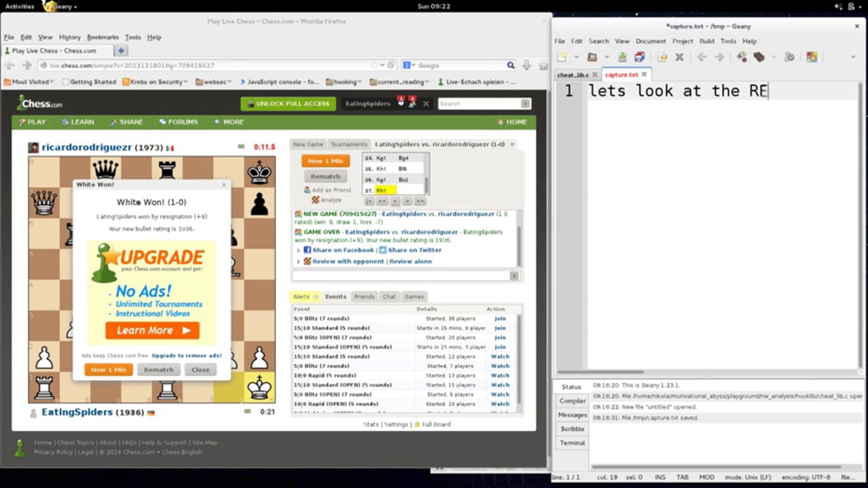Jump to last move in game viewer

click(420, 201)
